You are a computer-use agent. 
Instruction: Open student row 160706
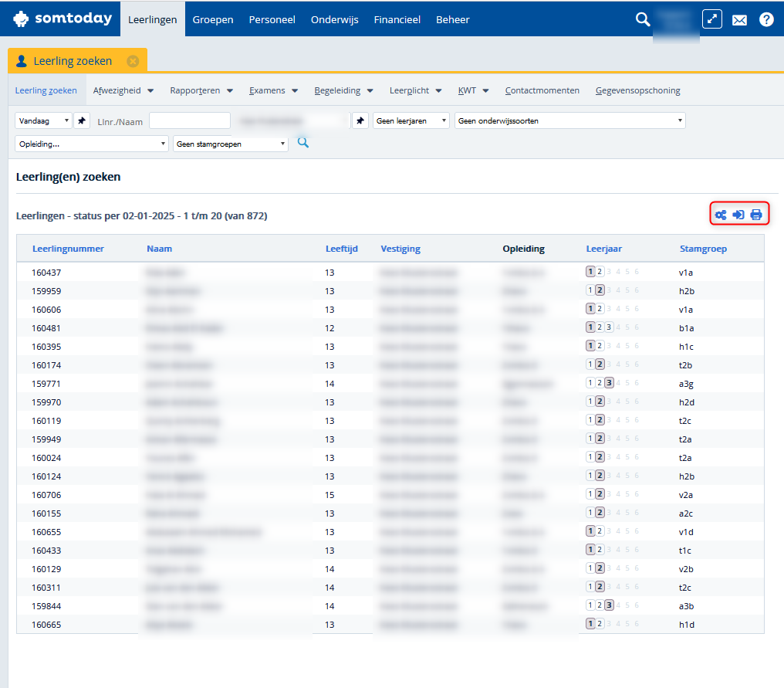[390, 494]
